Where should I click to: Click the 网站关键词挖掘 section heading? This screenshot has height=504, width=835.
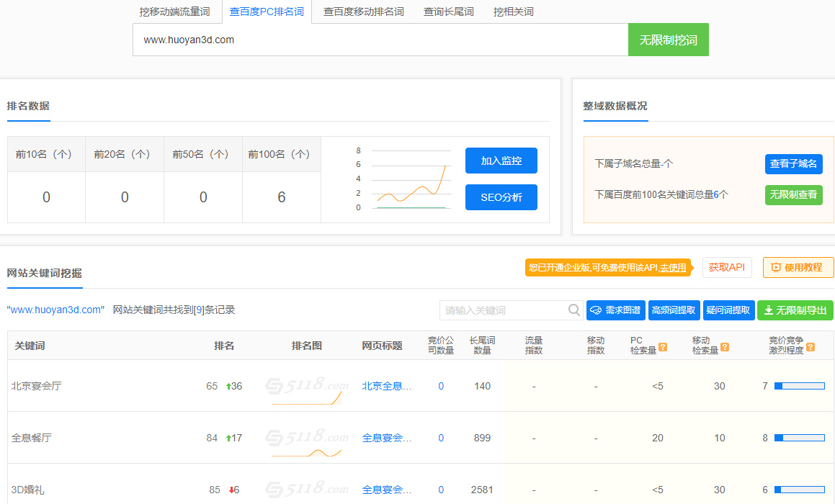44,273
